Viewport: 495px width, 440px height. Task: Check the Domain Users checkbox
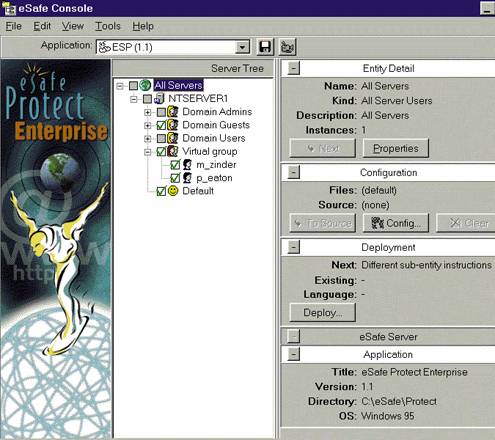tap(161, 139)
